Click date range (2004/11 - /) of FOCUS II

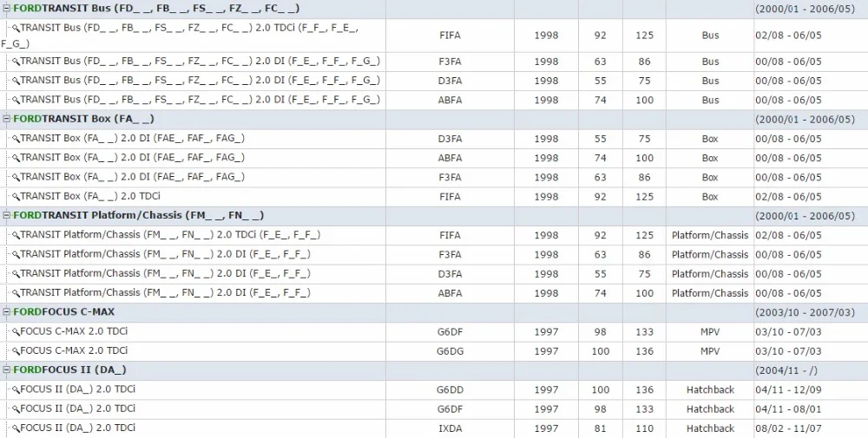coord(786,370)
